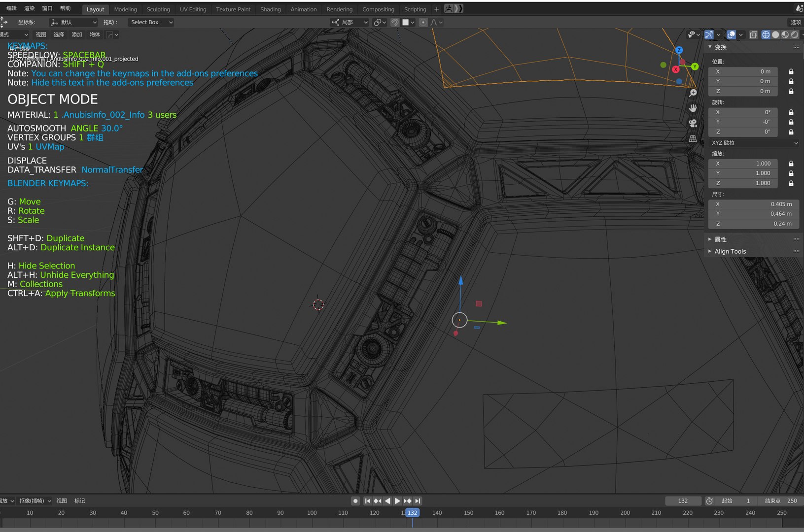
Task: Open the 物体 menu in viewport header
Action: tap(95, 34)
